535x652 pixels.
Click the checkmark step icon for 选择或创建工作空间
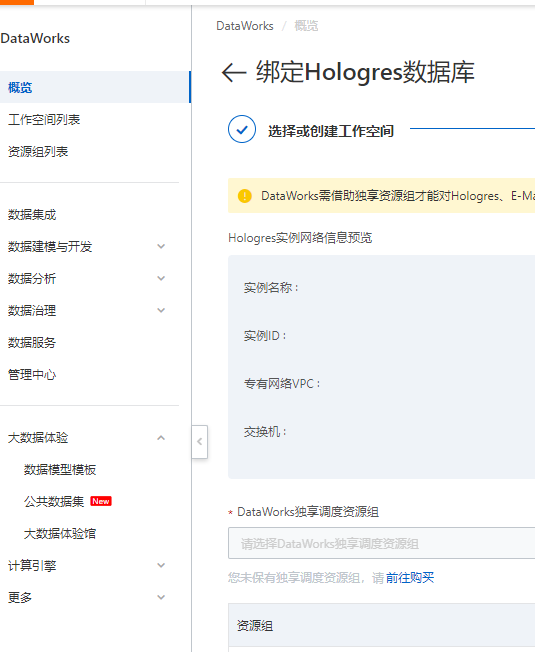242,129
